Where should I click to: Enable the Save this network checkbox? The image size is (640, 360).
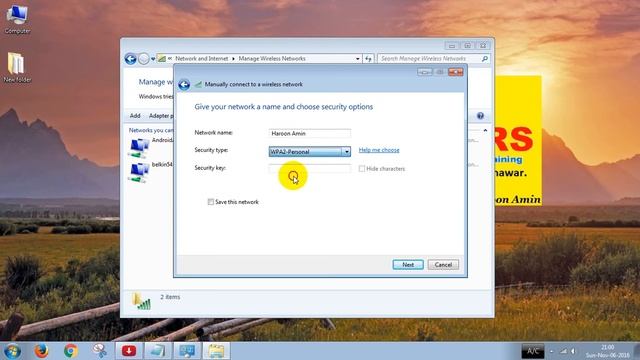[211, 202]
